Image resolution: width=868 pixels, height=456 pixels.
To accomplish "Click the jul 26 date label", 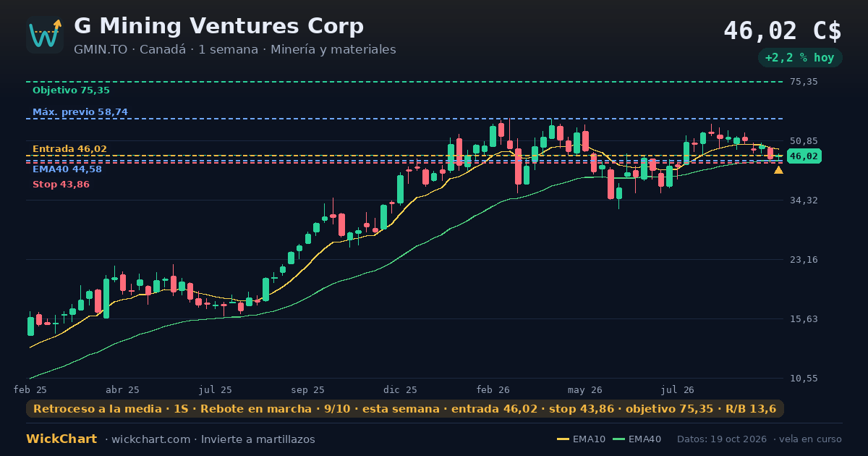I will pyautogui.click(x=678, y=389).
